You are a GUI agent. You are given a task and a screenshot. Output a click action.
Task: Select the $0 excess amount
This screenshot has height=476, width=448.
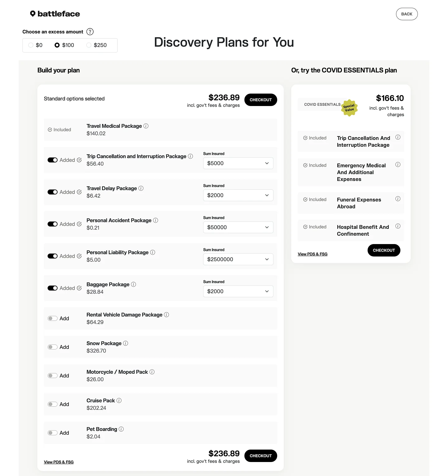tap(31, 45)
